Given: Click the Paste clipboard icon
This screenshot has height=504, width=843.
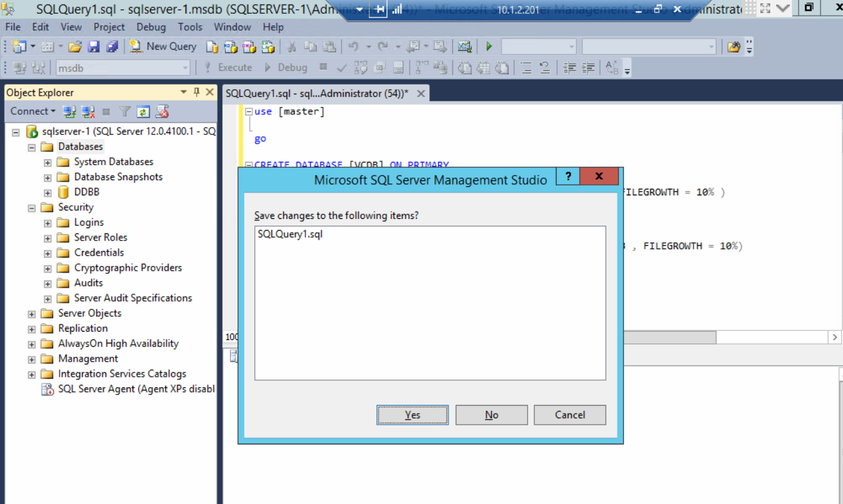Looking at the screenshot, I should 328,47.
